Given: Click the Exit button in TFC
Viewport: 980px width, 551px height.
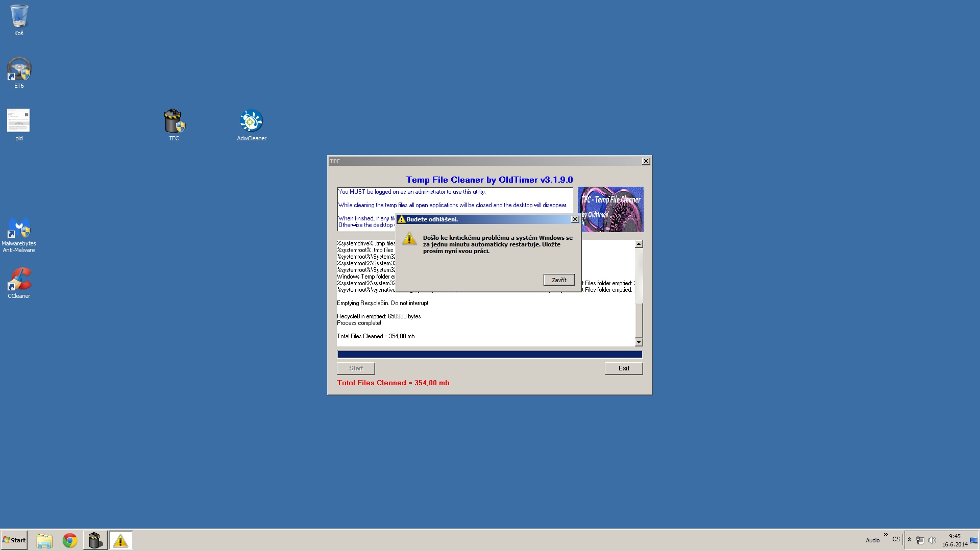Looking at the screenshot, I should 624,368.
